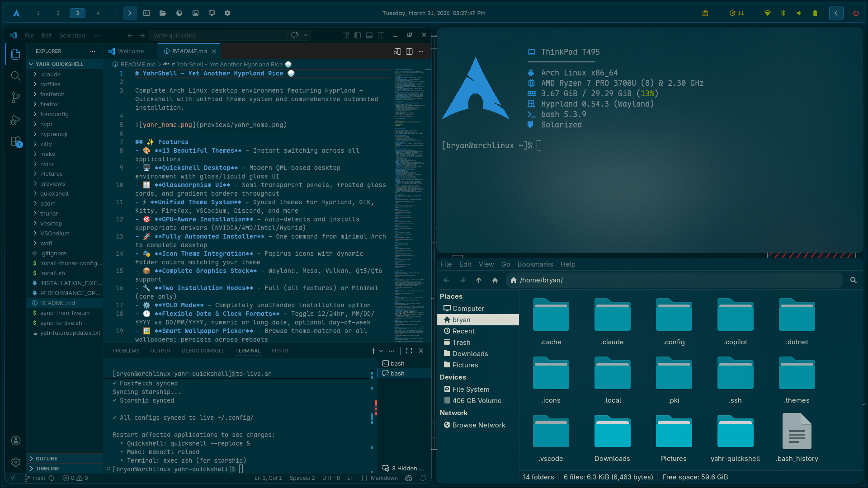Expand the TIMELINE section
The image size is (868, 488).
(x=65, y=469)
